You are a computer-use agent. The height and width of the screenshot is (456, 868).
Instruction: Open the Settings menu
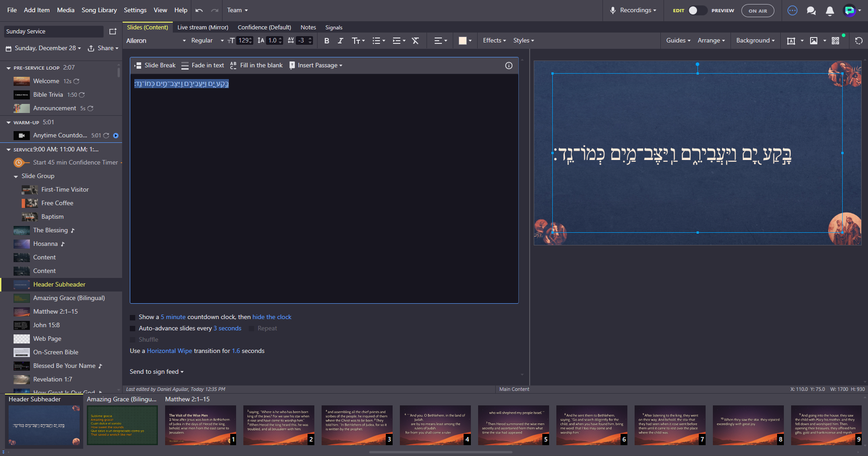pyautogui.click(x=135, y=10)
